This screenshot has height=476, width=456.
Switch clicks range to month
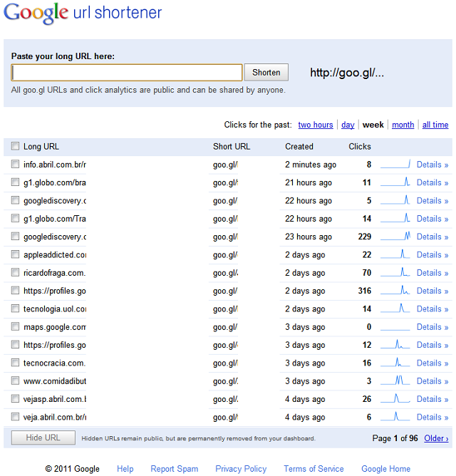(x=403, y=125)
